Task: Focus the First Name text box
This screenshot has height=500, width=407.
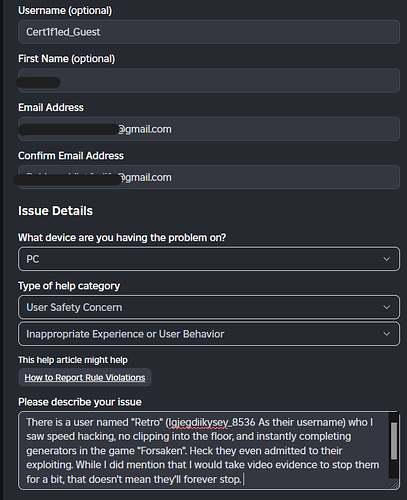Action: [209, 81]
